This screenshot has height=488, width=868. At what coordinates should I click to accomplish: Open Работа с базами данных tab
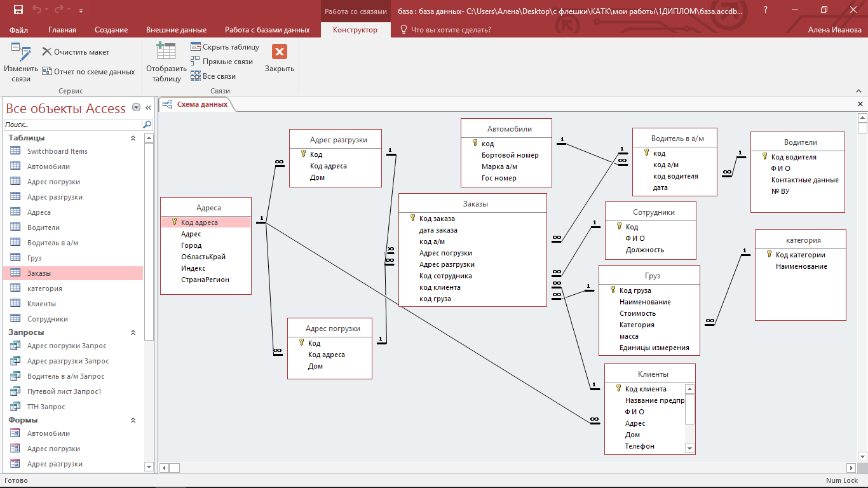pos(268,30)
